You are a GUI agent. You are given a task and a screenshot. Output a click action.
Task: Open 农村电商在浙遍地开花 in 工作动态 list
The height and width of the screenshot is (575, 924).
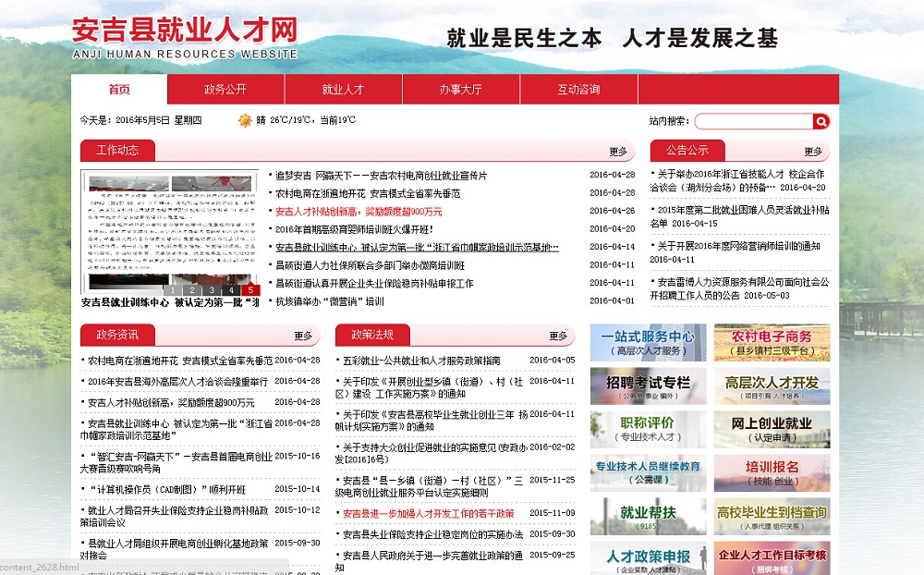click(368, 193)
